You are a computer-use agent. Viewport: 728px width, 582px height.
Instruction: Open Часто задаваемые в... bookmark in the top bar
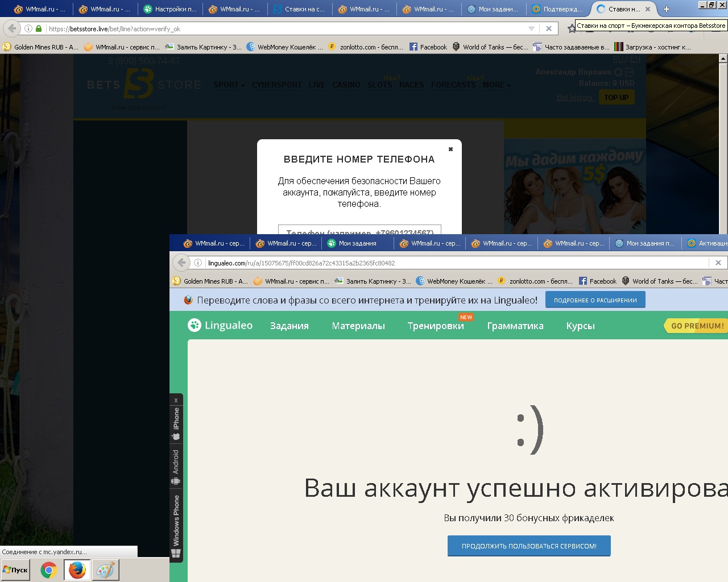point(571,47)
